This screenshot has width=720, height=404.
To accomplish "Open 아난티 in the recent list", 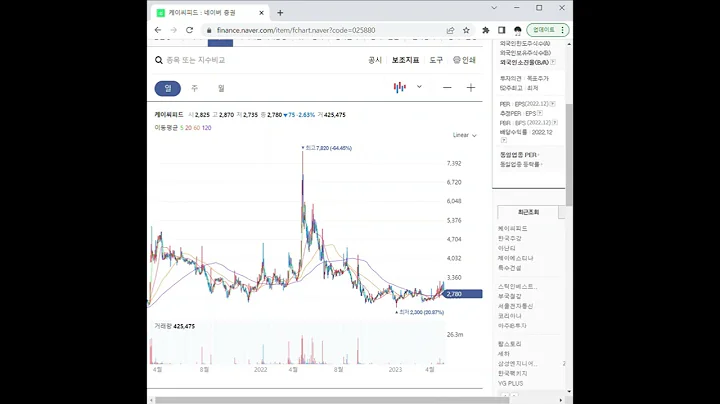I will 506,248.
